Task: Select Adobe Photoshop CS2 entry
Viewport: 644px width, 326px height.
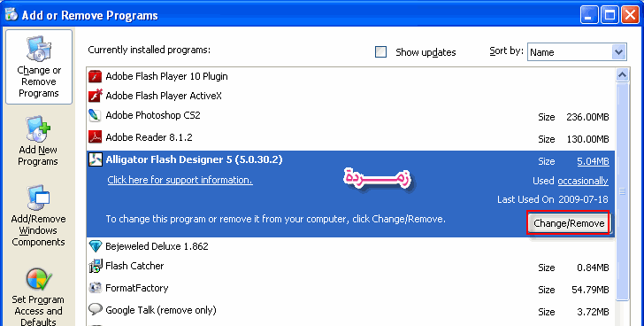Action: point(350,116)
